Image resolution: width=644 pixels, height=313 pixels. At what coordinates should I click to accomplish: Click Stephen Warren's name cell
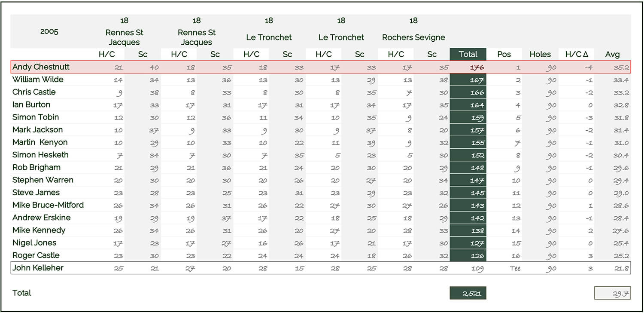[x=43, y=180]
